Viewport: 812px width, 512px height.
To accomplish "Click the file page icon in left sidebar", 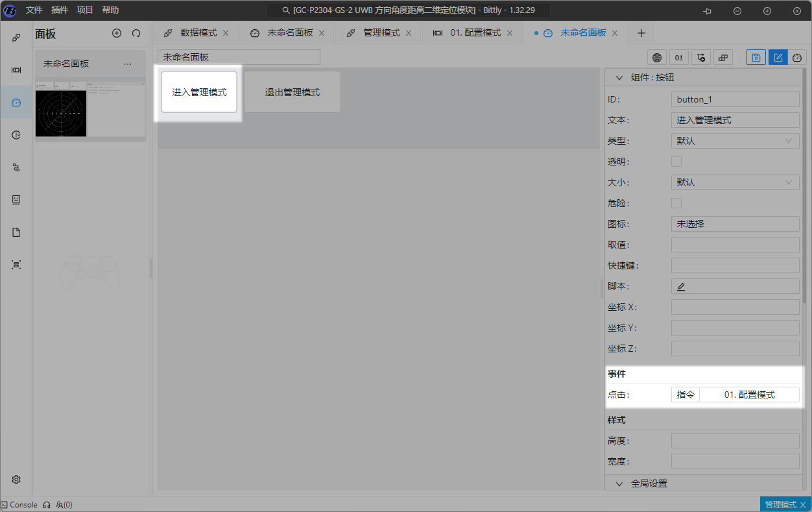I will click(x=16, y=232).
